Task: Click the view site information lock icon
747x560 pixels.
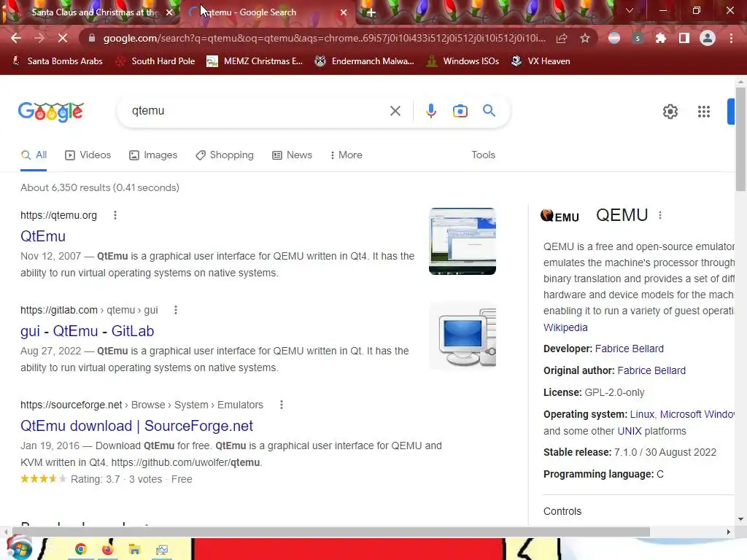Action: click(92, 38)
